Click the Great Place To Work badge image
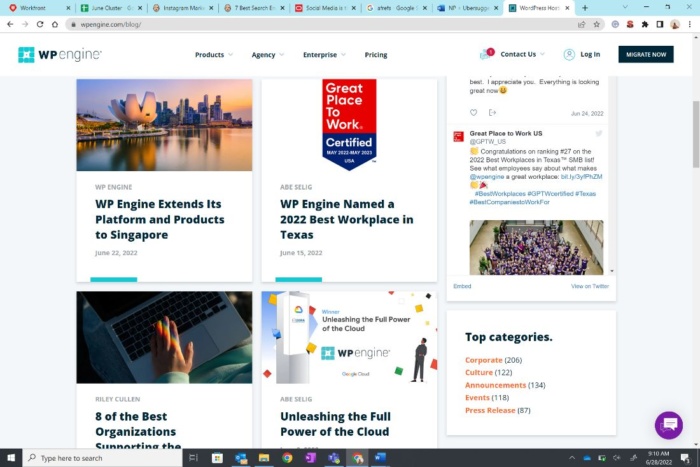Image resolution: width=700 pixels, height=467 pixels. 349,125
